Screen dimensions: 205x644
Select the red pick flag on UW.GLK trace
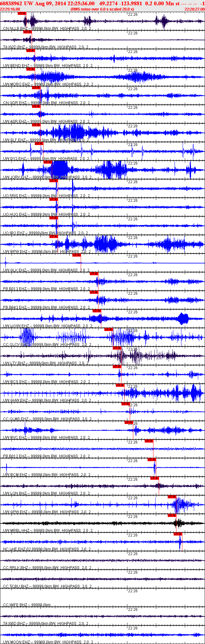click(77, 255)
